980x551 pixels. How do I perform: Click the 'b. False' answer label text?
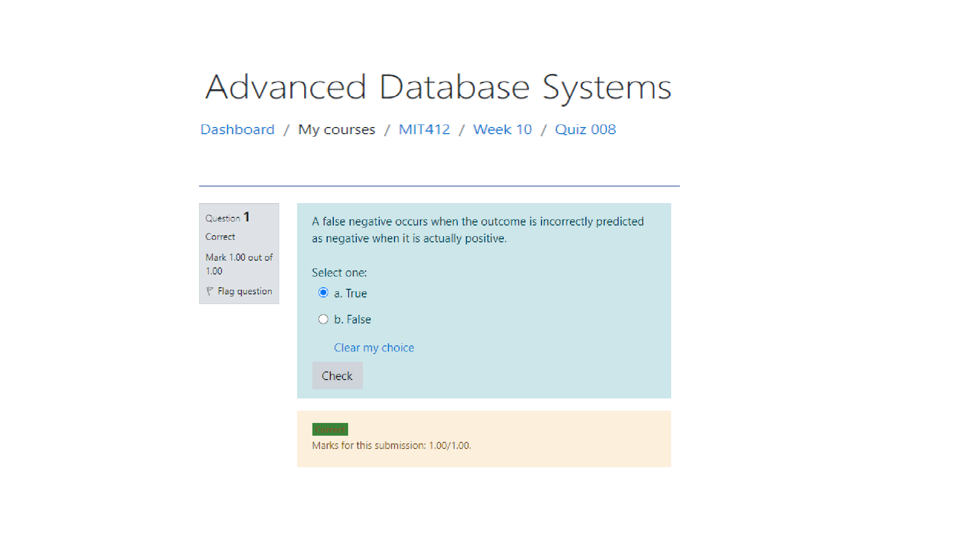pos(353,319)
